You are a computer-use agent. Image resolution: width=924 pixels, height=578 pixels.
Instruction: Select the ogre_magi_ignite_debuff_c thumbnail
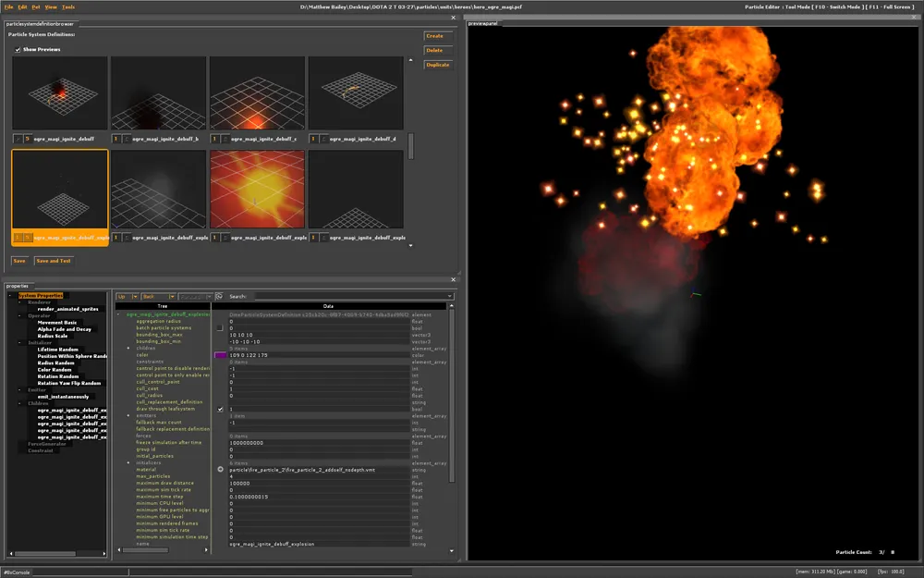click(x=257, y=93)
